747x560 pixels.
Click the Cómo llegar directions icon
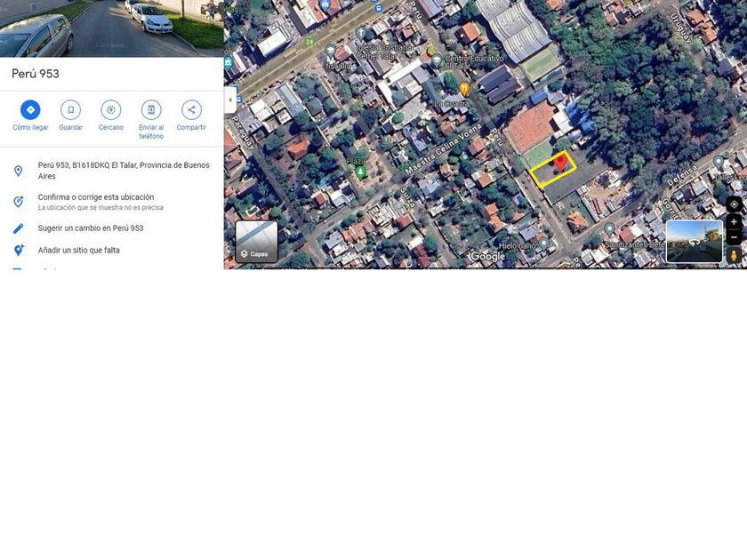point(30,110)
